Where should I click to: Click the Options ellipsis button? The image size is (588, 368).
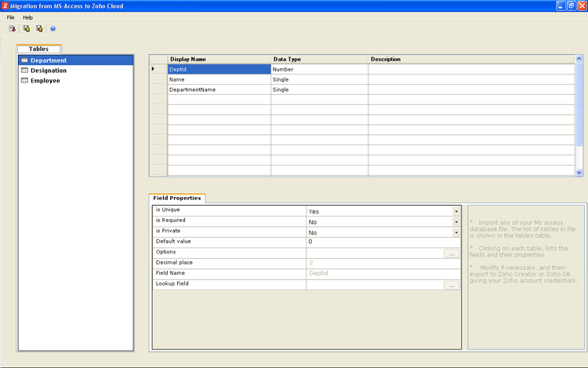pyautogui.click(x=452, y=253)
